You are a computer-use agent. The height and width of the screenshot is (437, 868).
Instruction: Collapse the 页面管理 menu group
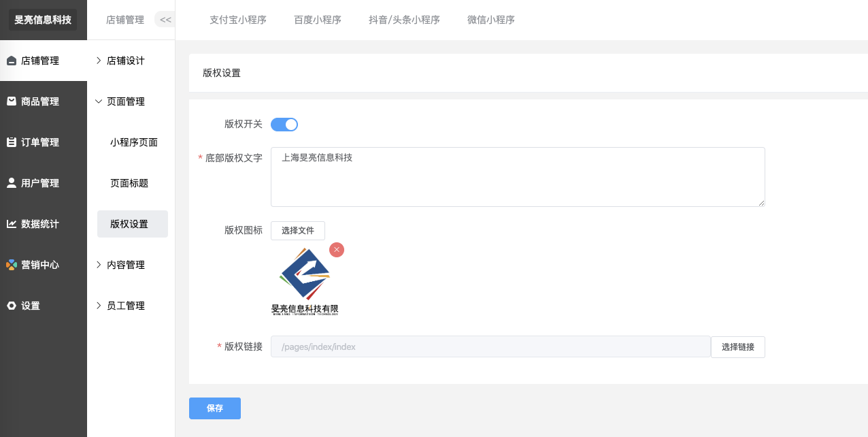[x=127, y=101]
